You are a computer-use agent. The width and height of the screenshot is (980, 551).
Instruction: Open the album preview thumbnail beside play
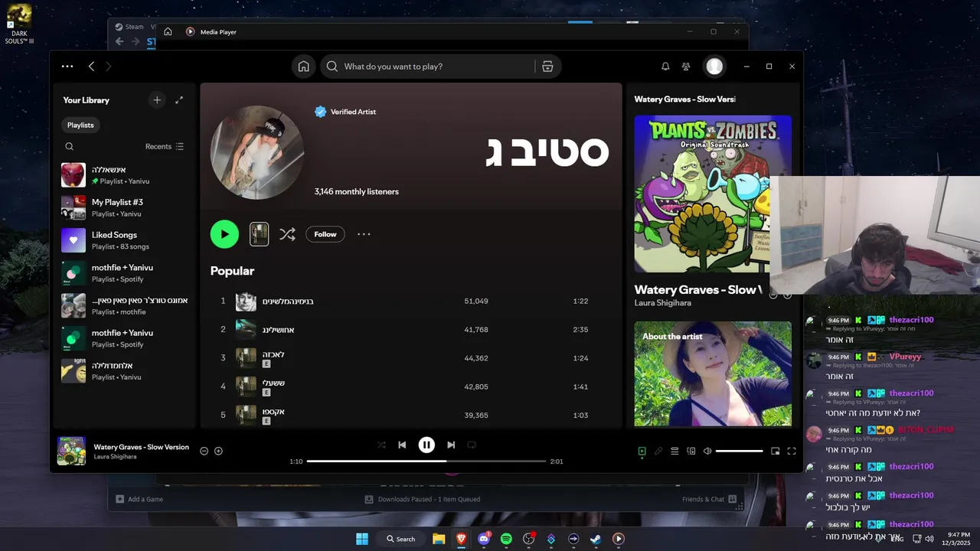pyautogui.click(x=260, y=234)
